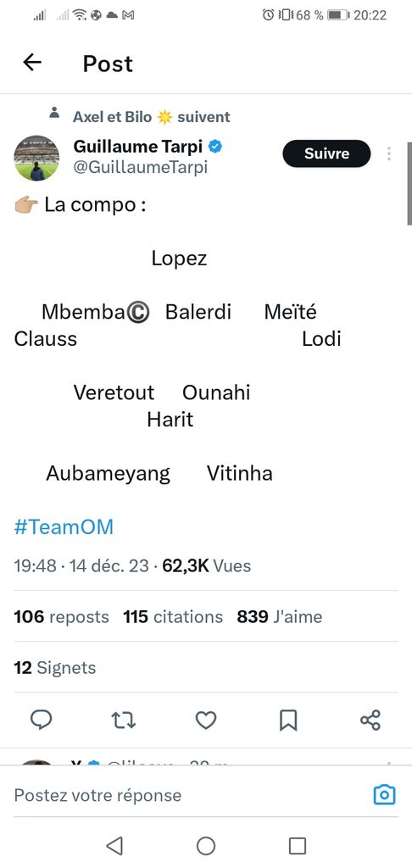The width and height of the screenshot is (412, 868).
Task: Bookmark the post with bookmark icon
Action: tap(288, 721)
